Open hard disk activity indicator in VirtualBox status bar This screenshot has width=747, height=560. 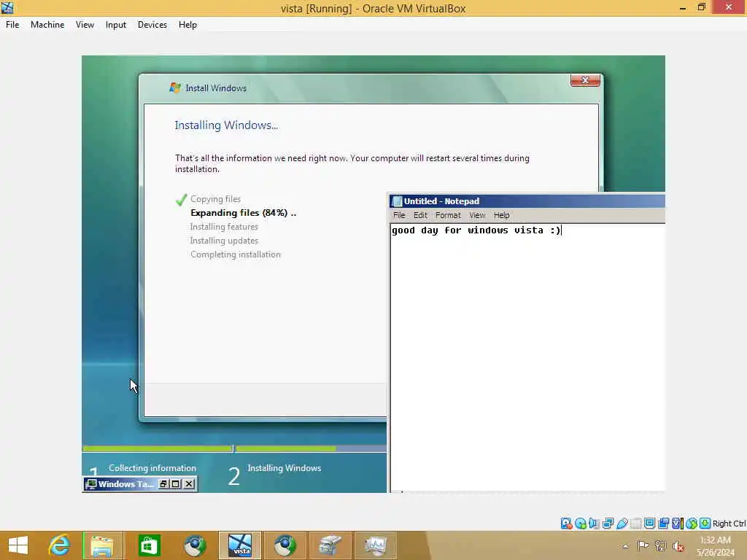pyautogui.click(x=566, y=524)
